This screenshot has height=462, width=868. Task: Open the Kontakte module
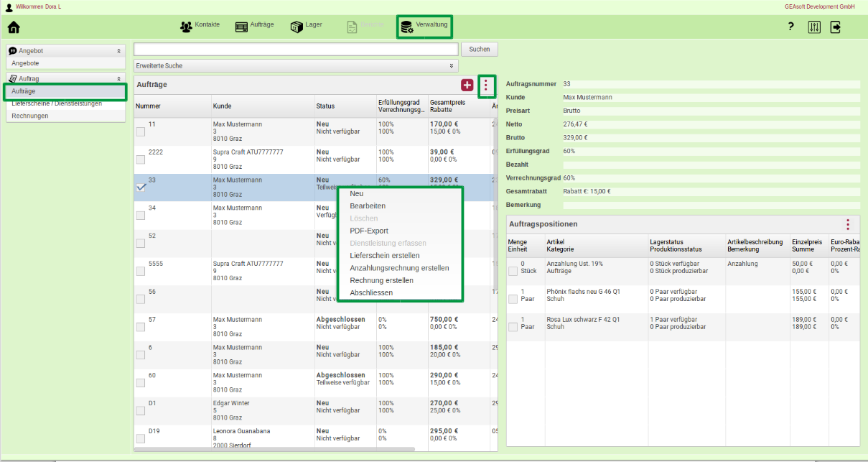point(200,26)
